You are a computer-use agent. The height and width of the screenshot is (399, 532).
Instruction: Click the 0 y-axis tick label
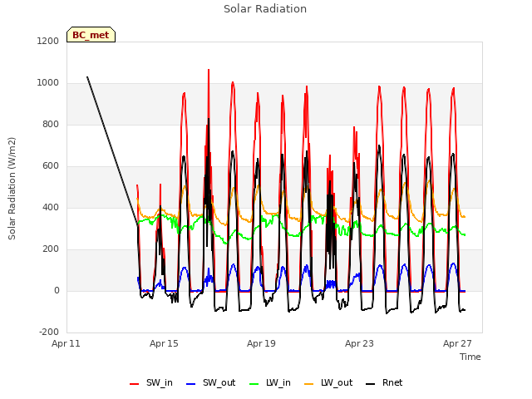(x=57, y=290)
